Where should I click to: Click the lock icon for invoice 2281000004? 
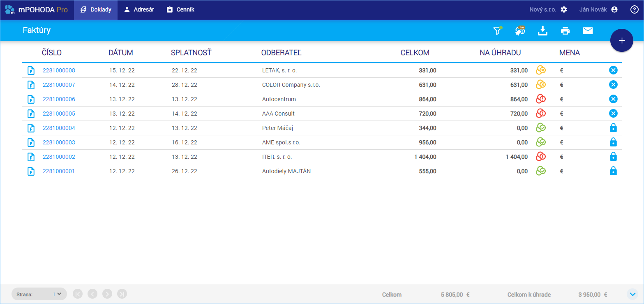[613, 128]
